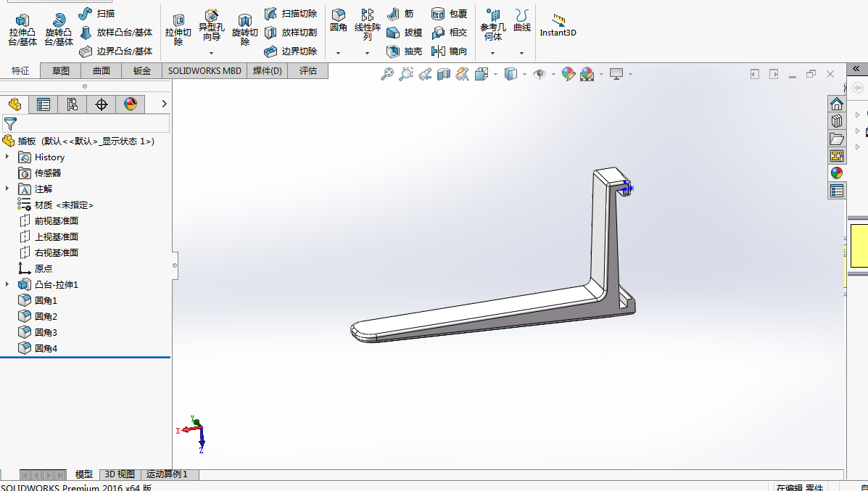Switch to the 评估 evaluate tab
The image size is (868, 491).
pos(307,71)
